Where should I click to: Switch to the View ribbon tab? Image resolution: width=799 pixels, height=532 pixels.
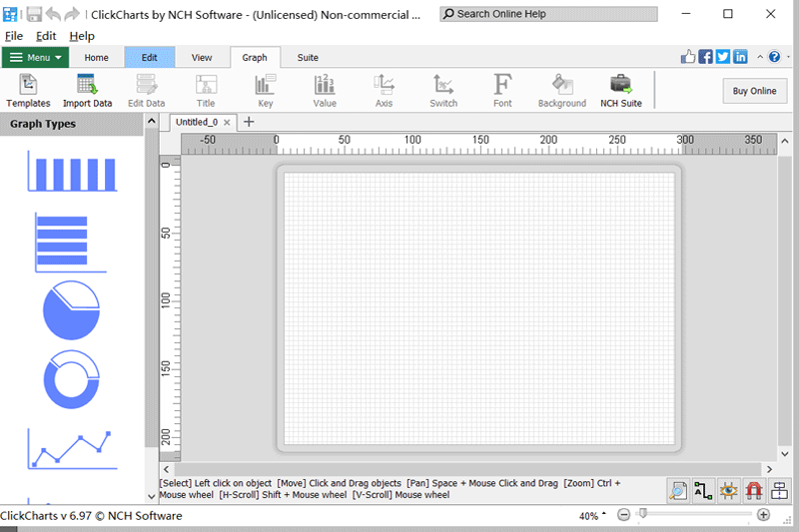point(202,58)
